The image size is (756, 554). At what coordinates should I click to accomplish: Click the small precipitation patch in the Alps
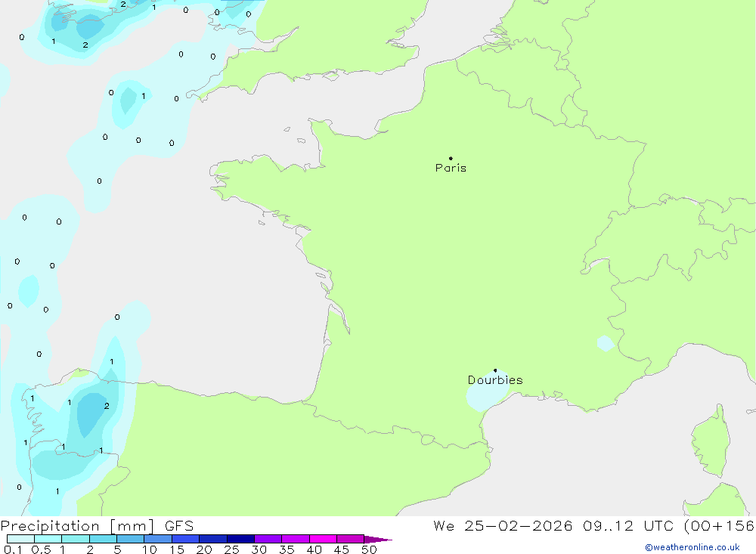(x=606, y=343)
